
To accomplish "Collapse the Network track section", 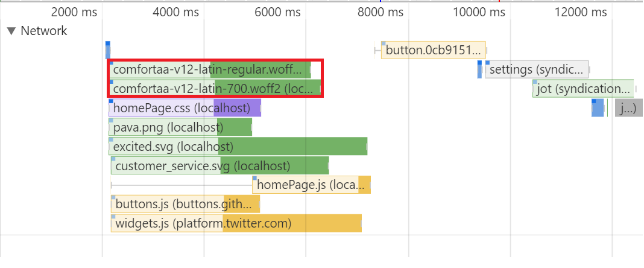I will pos(11,31).
